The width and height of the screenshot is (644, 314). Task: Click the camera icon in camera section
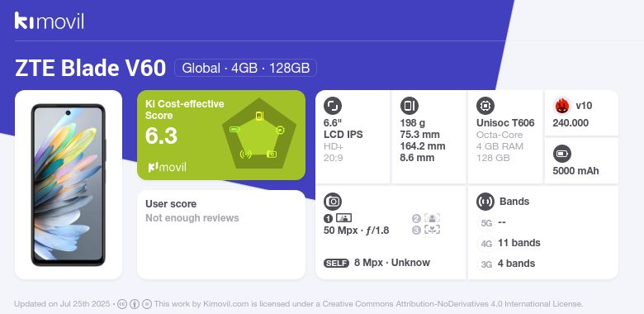pos(333,202)
